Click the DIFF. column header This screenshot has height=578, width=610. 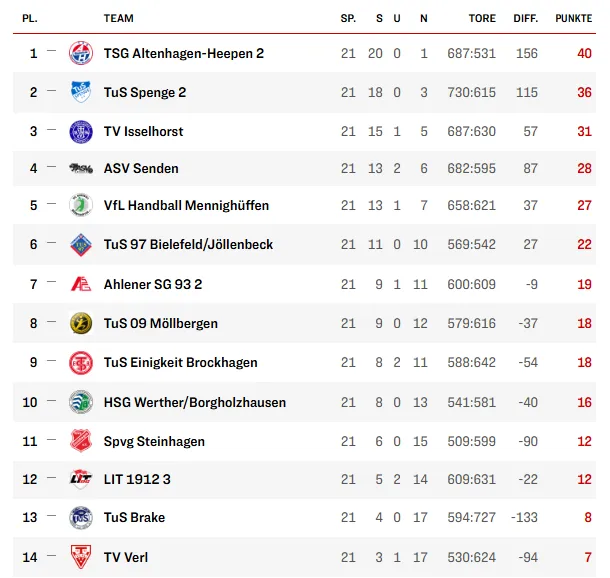click(525, 18)
